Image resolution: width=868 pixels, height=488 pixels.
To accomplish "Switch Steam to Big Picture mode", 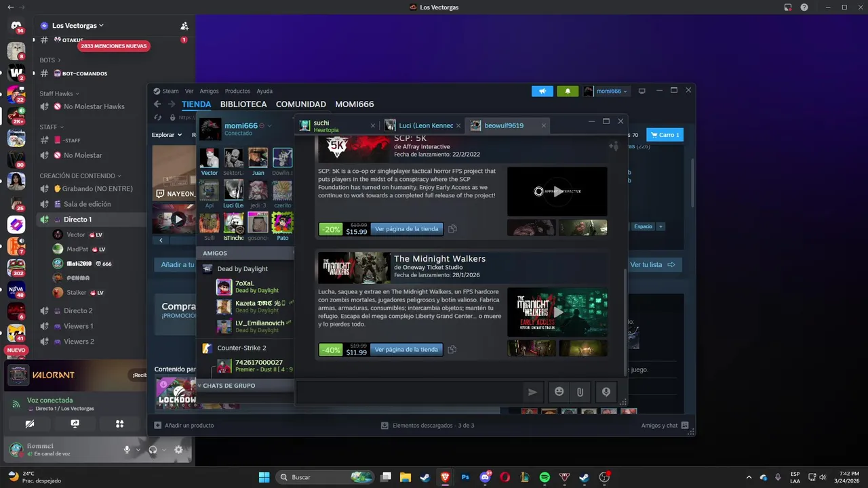I will click(642, 91).
